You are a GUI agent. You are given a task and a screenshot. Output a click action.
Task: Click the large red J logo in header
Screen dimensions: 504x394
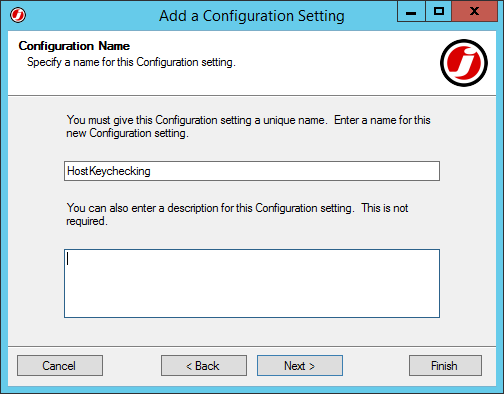click(x=464, y=63)
